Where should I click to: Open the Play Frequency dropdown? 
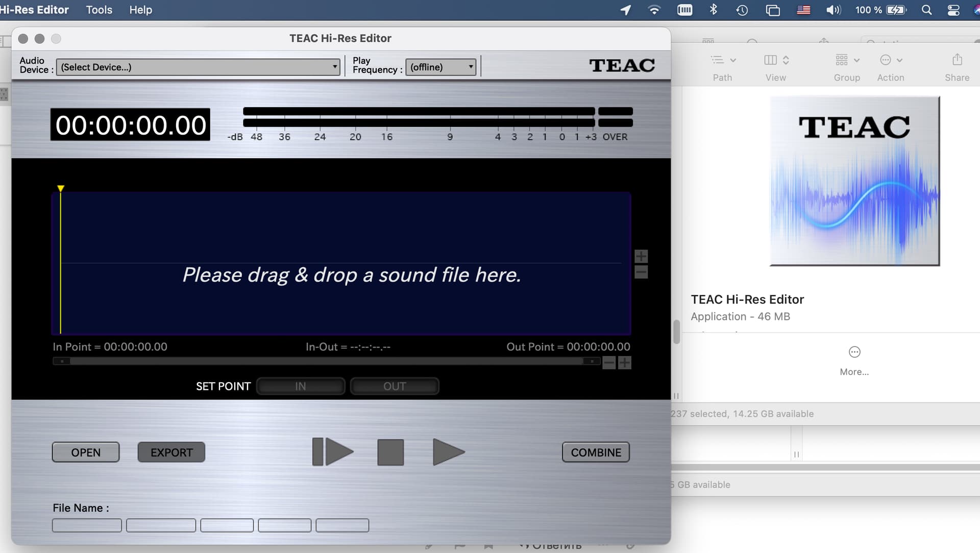(441, 67)
